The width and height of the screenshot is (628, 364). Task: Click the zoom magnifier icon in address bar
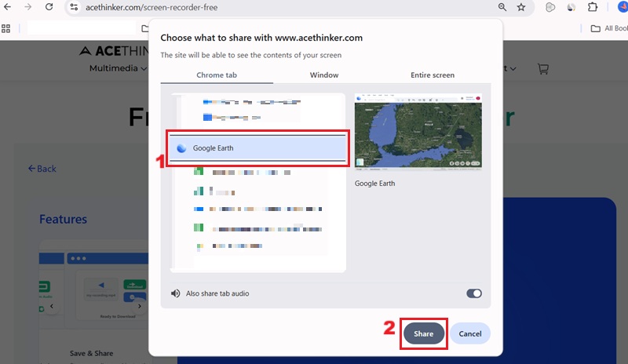(x=502, y=7)
